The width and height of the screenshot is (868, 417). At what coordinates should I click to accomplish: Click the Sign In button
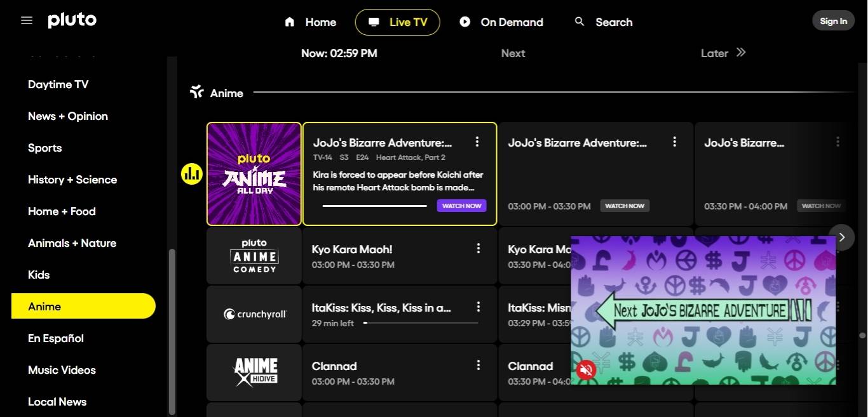coord(833,21)
